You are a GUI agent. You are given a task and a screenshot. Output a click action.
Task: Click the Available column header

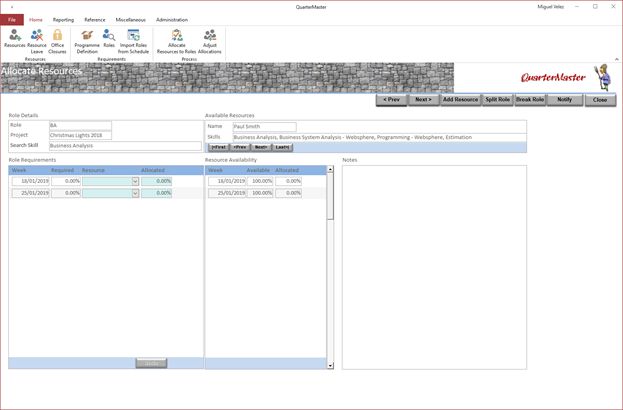(x=258, y=170)
